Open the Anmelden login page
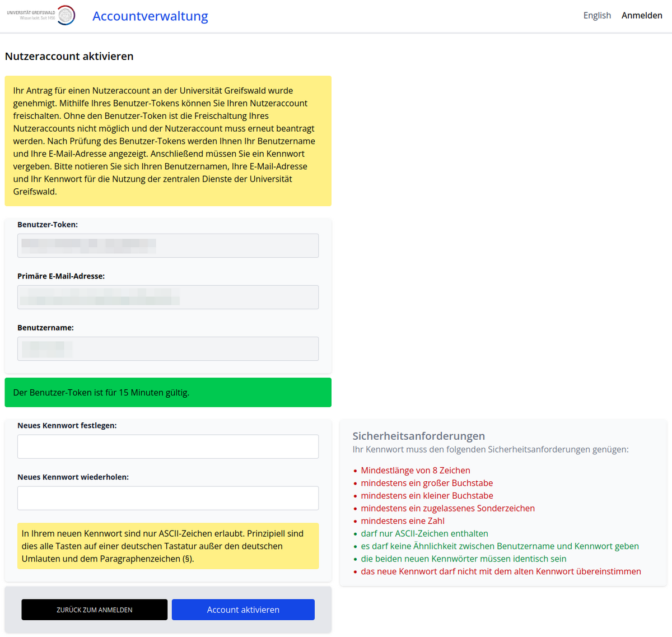The width and height of the screenshot is (672, 637). (642, 16)
